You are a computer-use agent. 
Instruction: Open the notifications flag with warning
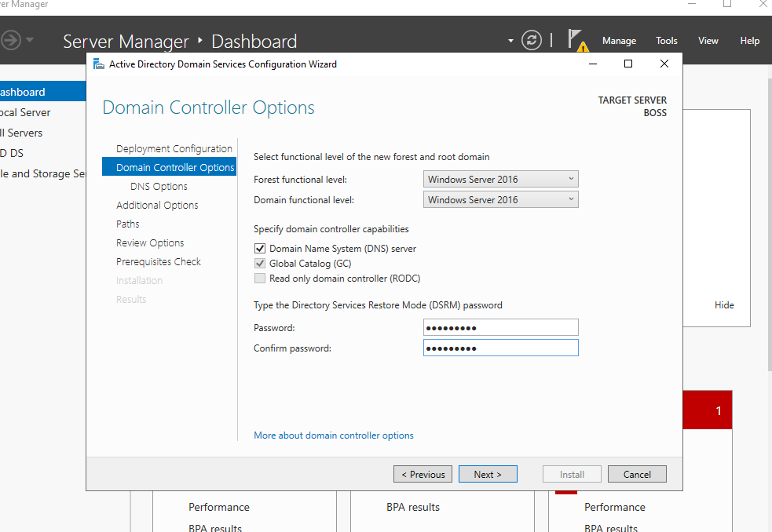click(576, 40)
